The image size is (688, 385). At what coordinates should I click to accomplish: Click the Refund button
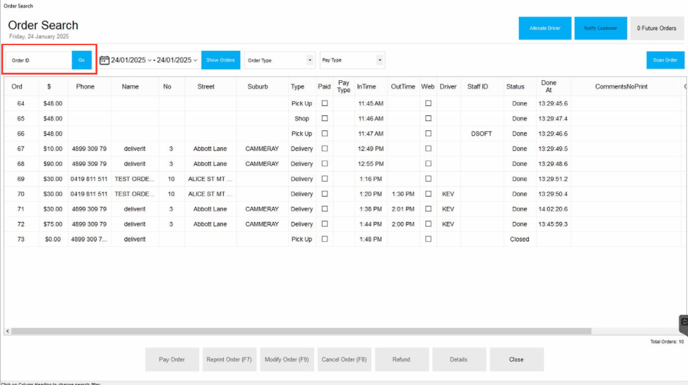pos(401,360)
